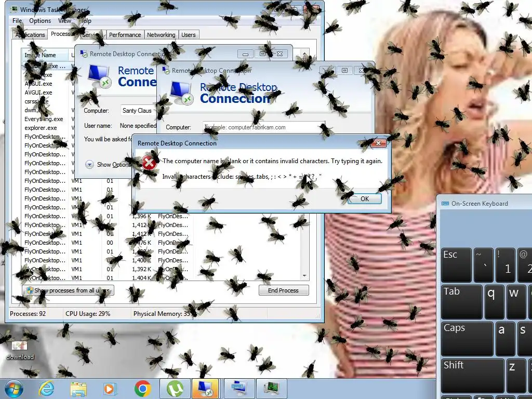
Task: Click the Computer name field in the front Remote Desktop window
Action: pyautogui.click(x=263, y=127)
